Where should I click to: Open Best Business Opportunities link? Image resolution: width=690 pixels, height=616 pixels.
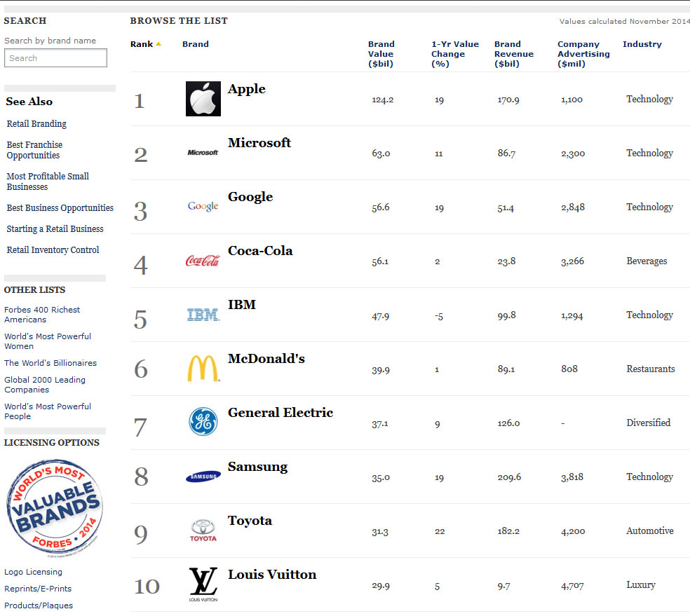[x=60, y=208]
